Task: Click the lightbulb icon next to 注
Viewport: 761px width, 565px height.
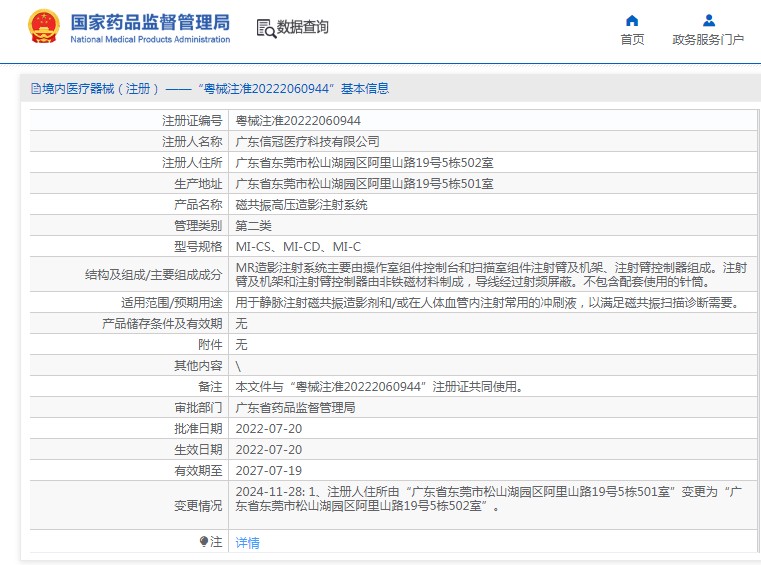Action: tap(204, 542)
